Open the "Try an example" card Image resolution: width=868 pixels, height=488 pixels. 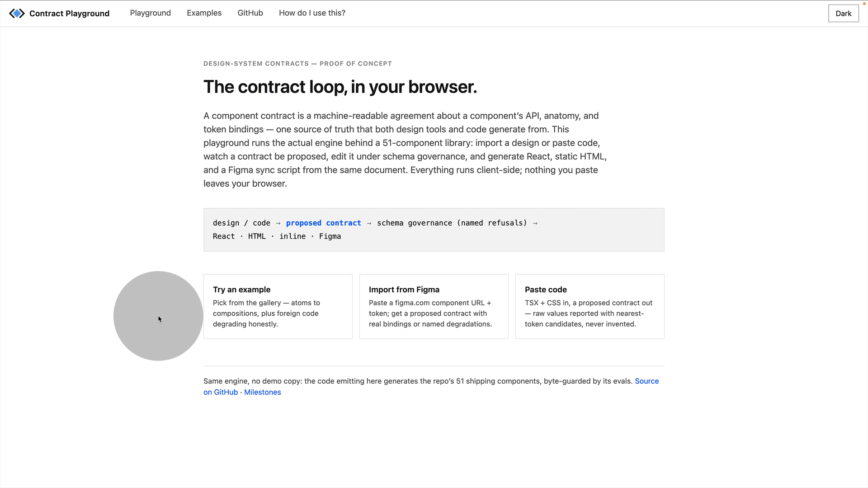point(278,306)
